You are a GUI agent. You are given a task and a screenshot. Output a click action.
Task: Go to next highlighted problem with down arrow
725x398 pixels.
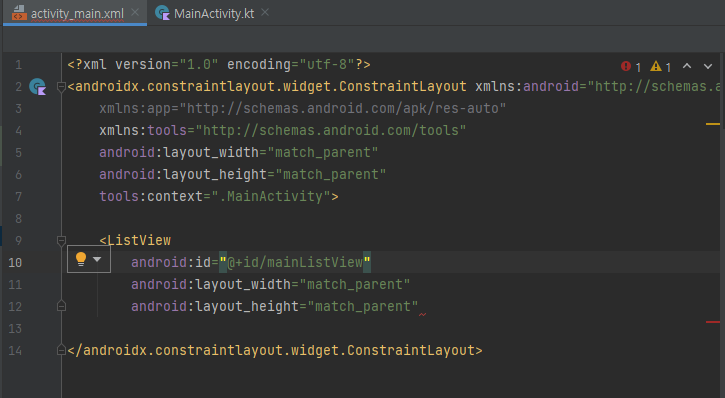pyautogui.click(x=708, y=66)
